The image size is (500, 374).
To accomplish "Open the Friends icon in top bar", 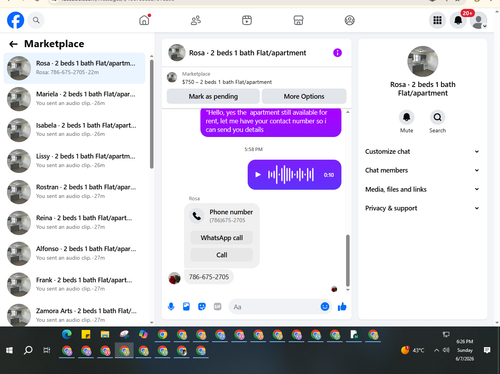I will [196, 20].
